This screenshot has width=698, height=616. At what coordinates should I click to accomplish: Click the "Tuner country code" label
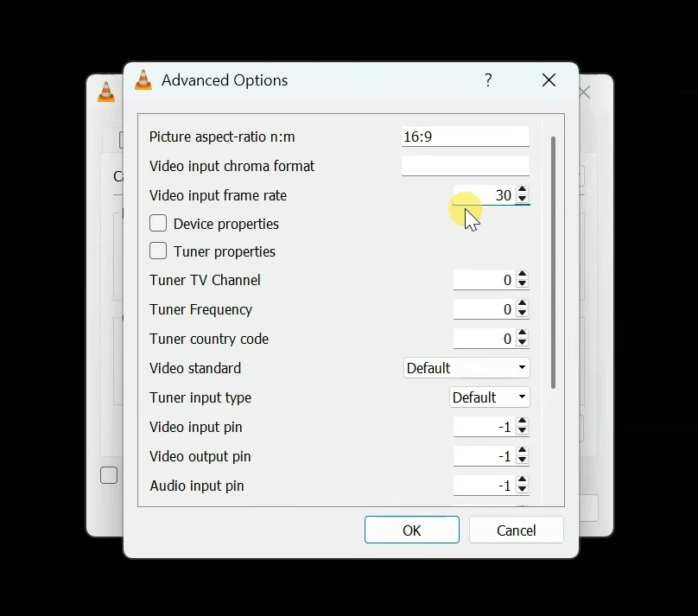(209, 339)
